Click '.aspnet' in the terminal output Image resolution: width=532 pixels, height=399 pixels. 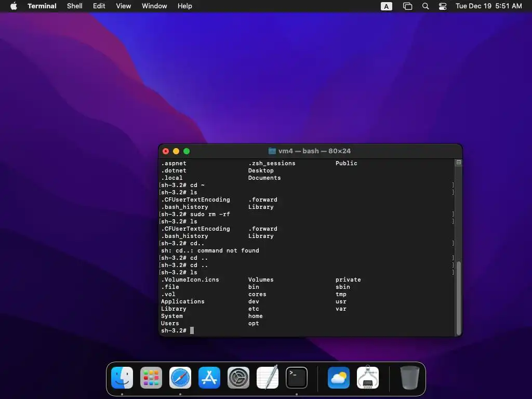(x=174, y=163)
